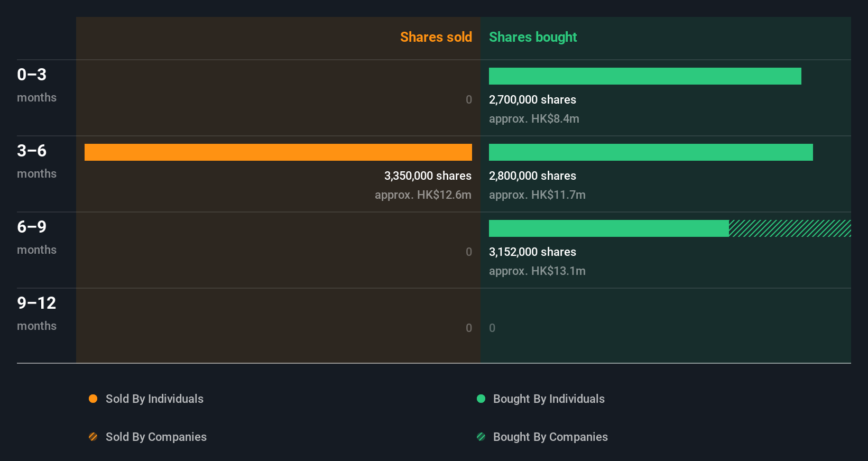Click the bought zero in 9–12 months row
The height and width of the screenshot is (461, 868).
[492, 328]
